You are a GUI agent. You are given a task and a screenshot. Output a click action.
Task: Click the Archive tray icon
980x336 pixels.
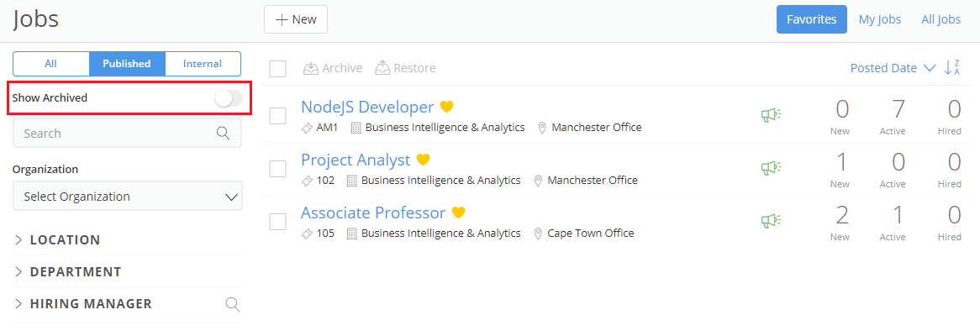311,67
